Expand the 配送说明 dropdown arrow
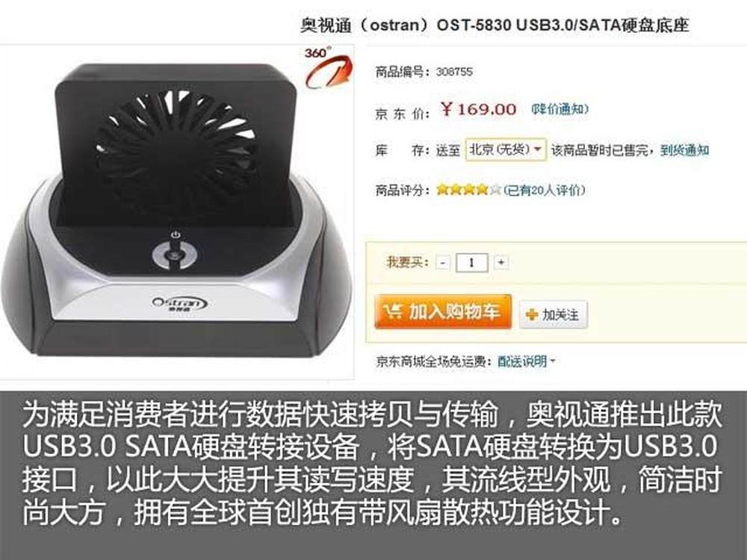 (553, 361)
